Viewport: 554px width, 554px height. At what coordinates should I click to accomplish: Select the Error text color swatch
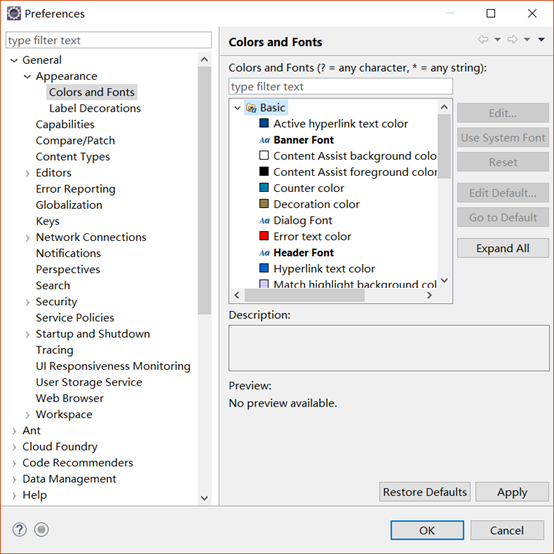click(x=264, y=236)
